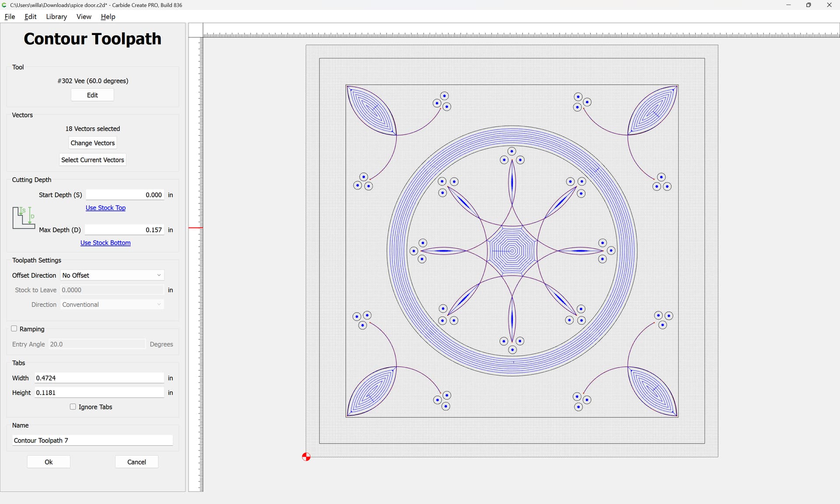
Task: Click the red origin marker on canvas
Action: point(306,457)
